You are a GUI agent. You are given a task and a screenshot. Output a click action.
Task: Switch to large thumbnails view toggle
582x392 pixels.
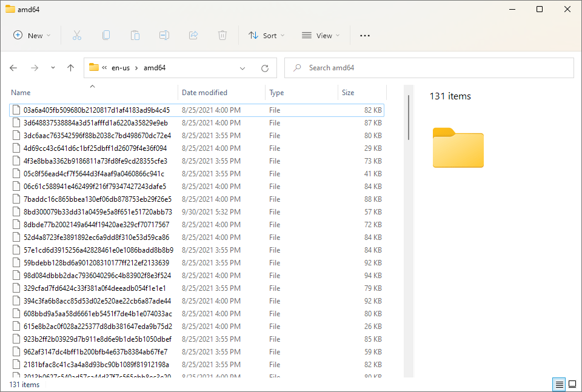pos(572,384)
